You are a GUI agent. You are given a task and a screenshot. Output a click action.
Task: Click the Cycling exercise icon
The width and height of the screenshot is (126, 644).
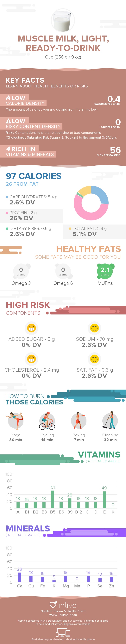[x=47, y=420]
